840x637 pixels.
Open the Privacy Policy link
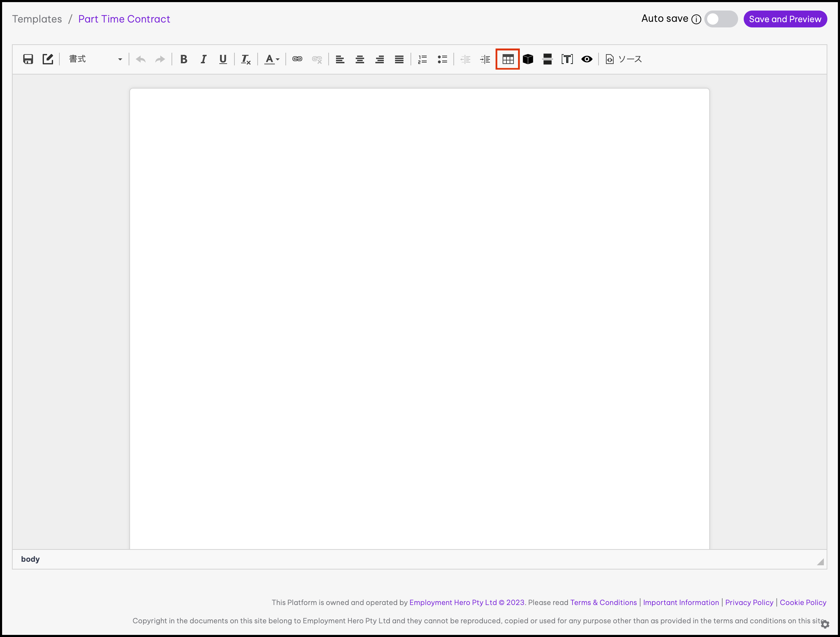coord(749,603)
